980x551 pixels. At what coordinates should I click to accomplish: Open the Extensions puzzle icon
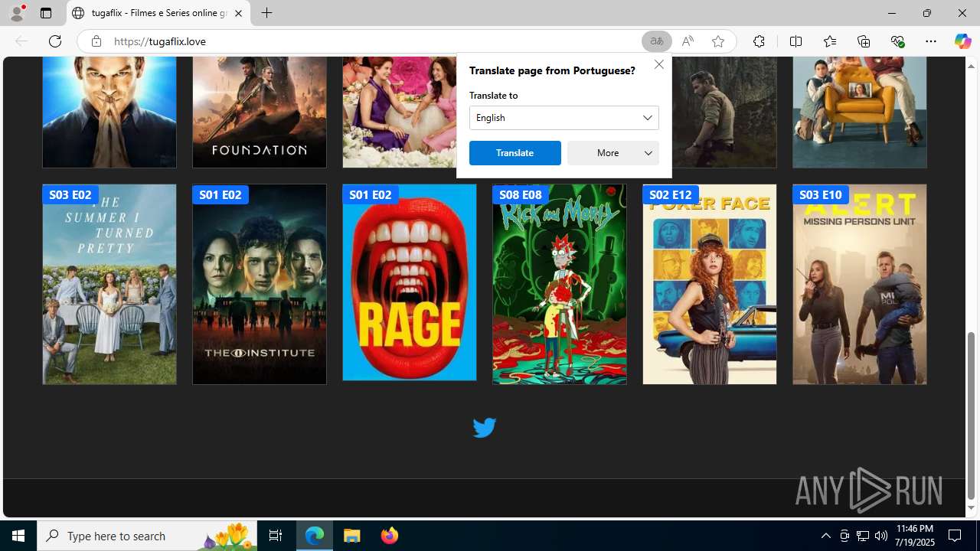click(759, 41)
